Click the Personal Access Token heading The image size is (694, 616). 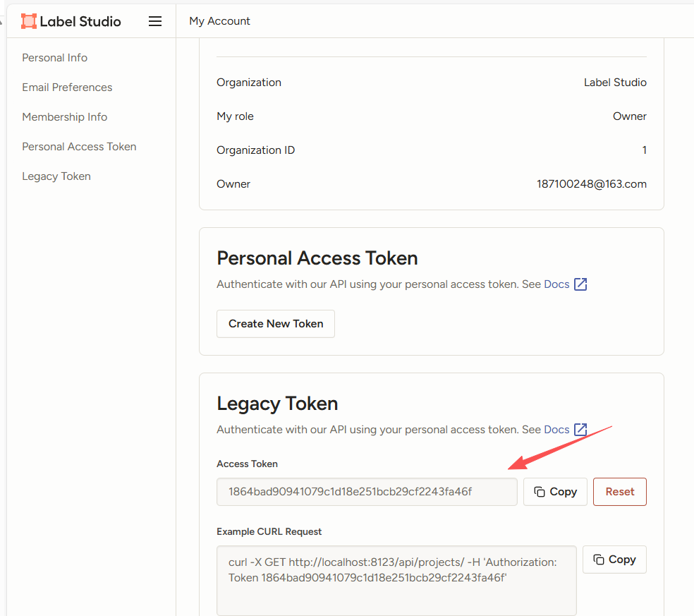(317, 258)
